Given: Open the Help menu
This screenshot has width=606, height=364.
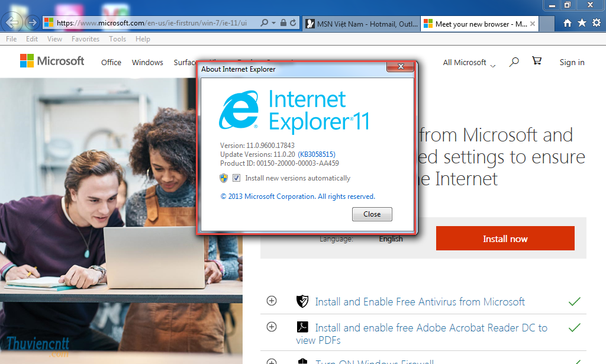Looking at the screenshot, I should tap(143, 39).
